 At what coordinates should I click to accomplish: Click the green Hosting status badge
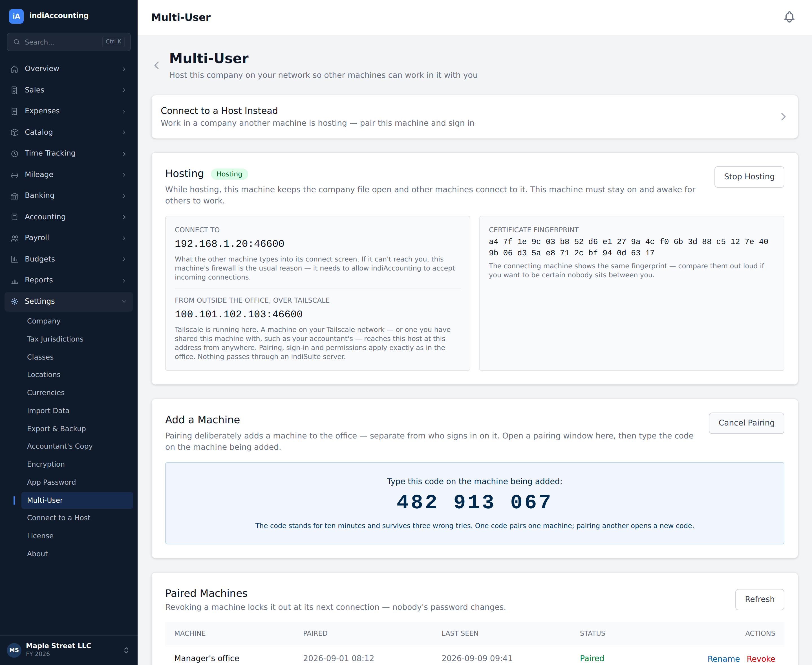point(229,174)
